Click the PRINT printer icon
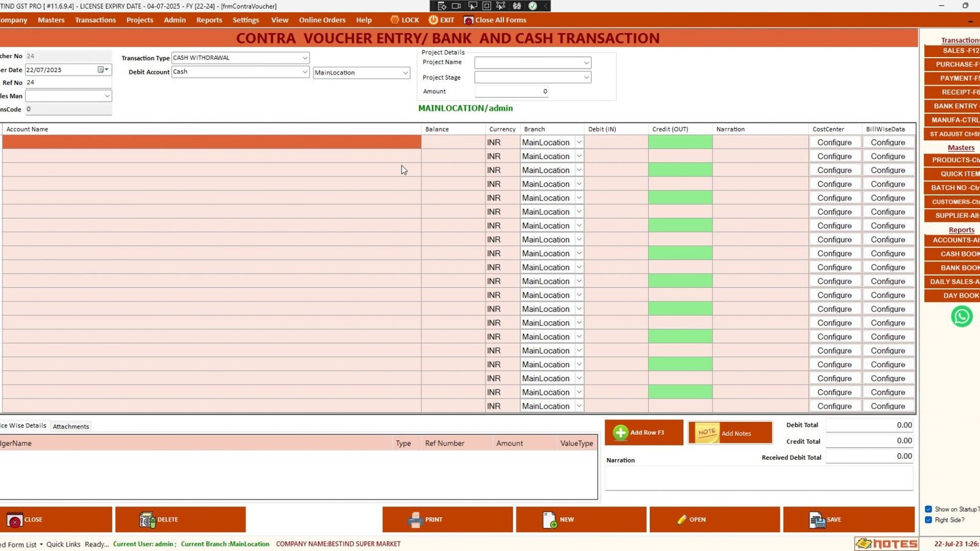Viewport: 980px width, 551px height. 415,519
